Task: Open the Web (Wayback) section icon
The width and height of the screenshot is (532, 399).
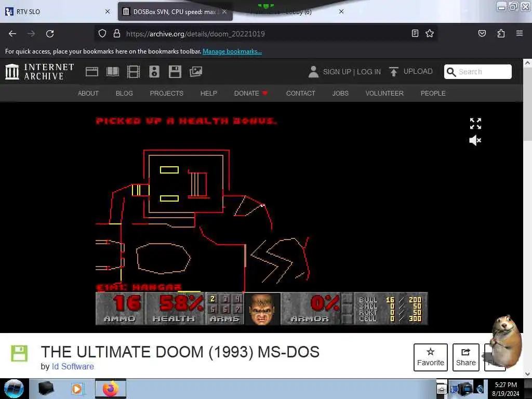Action: pos(92,72)
